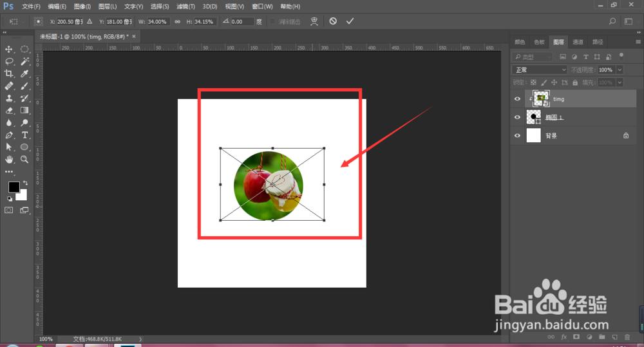
Task: Select the Elliptical Marquee tool
Action: (24, 50)
